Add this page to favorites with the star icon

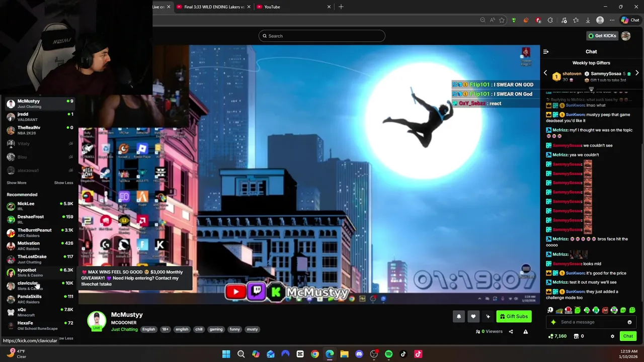502,20
